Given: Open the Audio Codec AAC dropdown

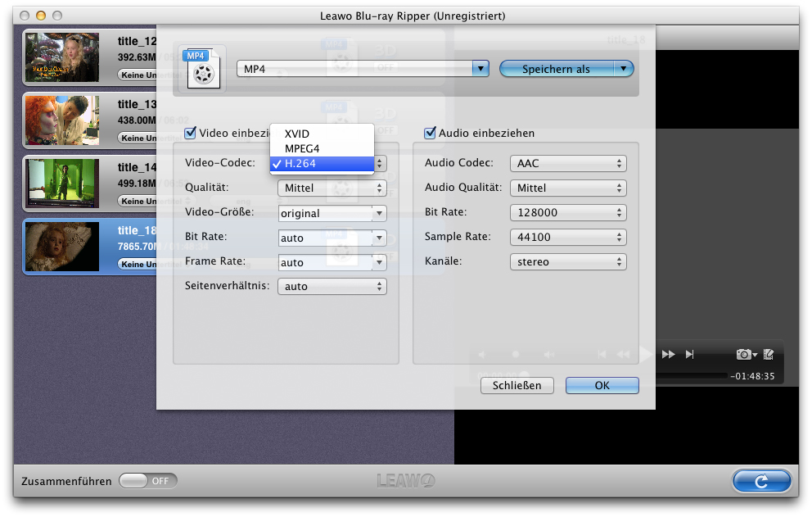Looking at the screenshot, I should [568, 163].
